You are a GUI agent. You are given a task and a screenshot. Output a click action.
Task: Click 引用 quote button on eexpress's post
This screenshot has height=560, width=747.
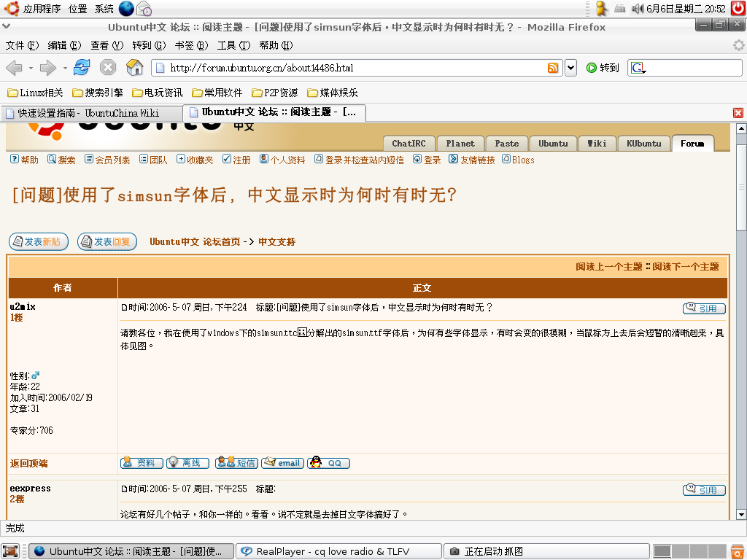tap(704, 489)
